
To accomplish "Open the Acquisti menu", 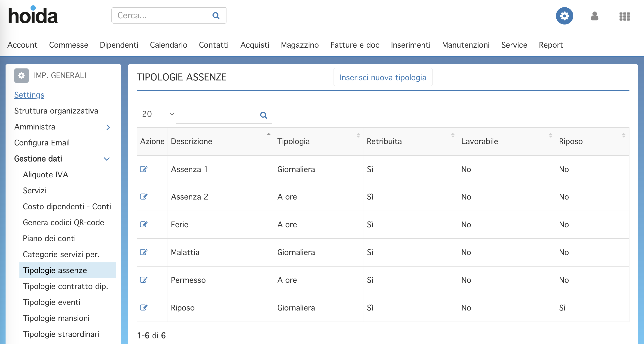I will (255, 45).
